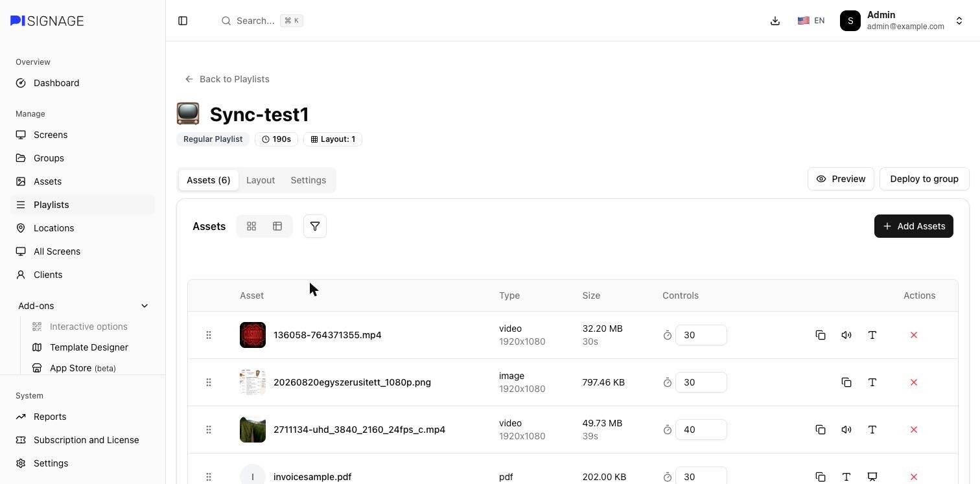Open text options for 136058-764371355.mp4
980x484 pixels.
tap(872, 335)
